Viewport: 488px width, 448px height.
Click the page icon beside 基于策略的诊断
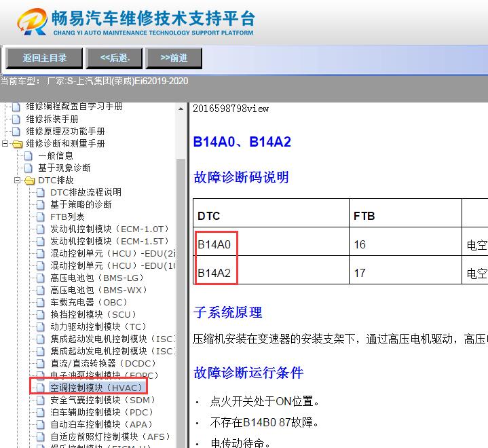tap(41, 205)
